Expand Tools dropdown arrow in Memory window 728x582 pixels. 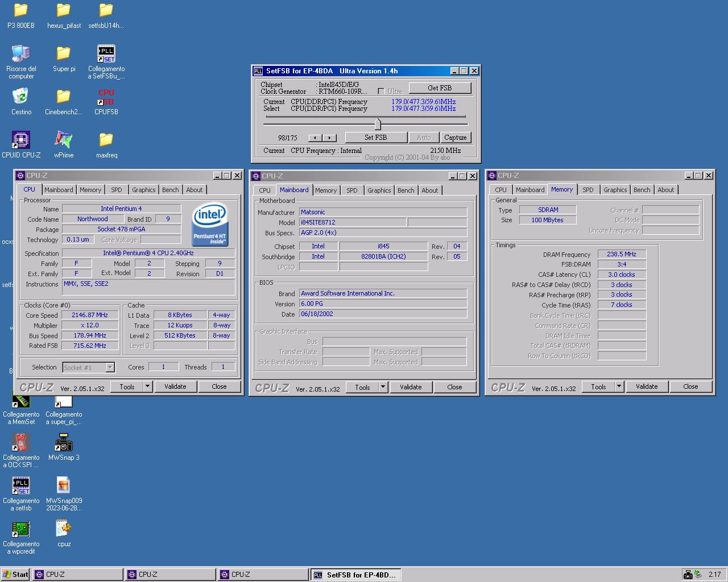pos(619,386)
